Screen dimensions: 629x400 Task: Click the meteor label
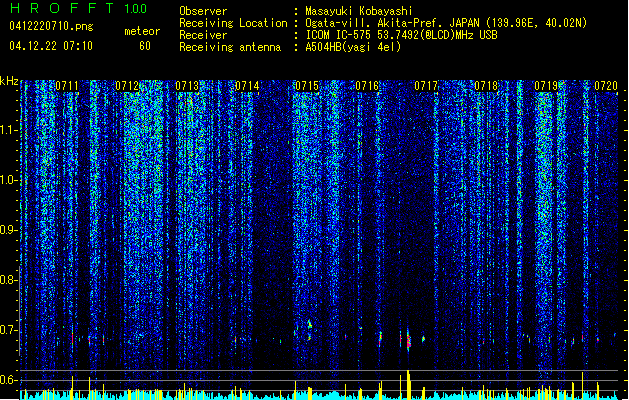pyautogui.click(x=142, y=31)
